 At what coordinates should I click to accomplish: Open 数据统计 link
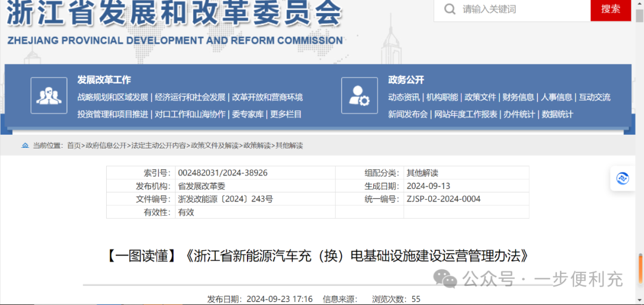point(558,114)
